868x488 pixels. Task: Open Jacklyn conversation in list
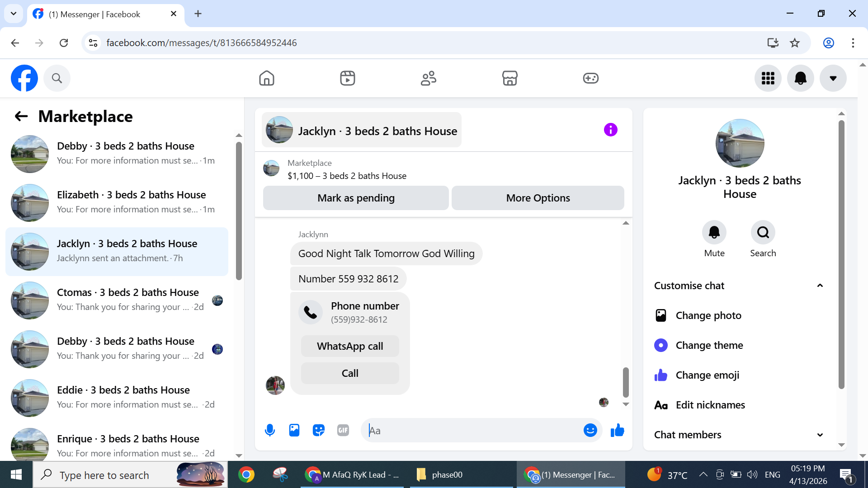(x=117, y=252)
